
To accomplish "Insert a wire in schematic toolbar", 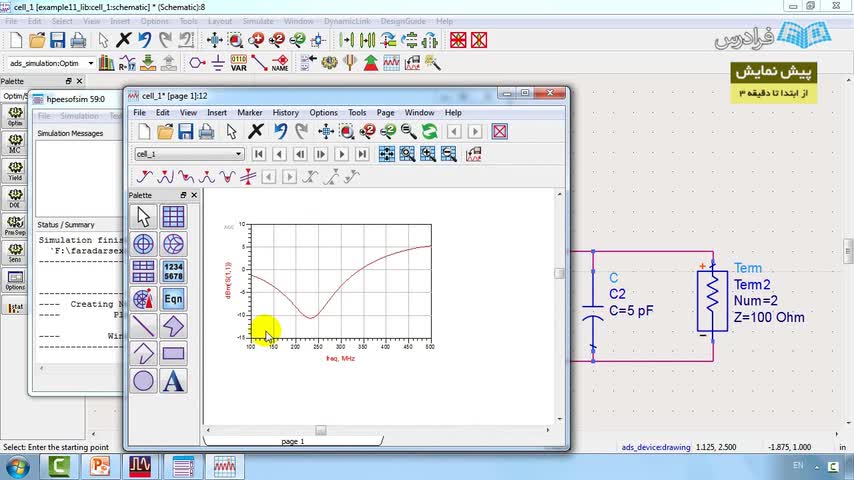I will [x=259, y=63].
